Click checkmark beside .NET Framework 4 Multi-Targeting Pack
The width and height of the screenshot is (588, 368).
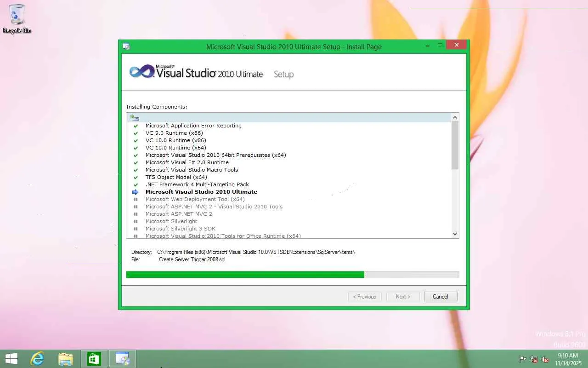pyautogui.click(x=136, y=184)
